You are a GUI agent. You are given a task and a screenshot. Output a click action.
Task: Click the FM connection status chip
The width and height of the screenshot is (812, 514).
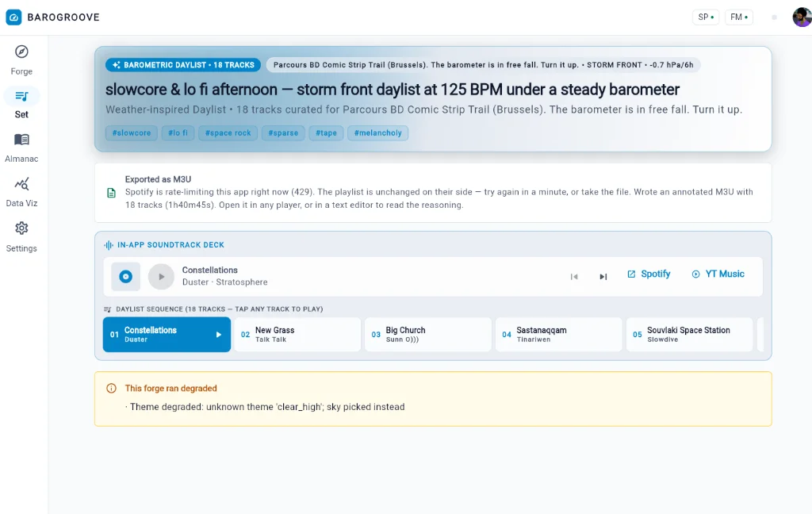coord(738,17)
